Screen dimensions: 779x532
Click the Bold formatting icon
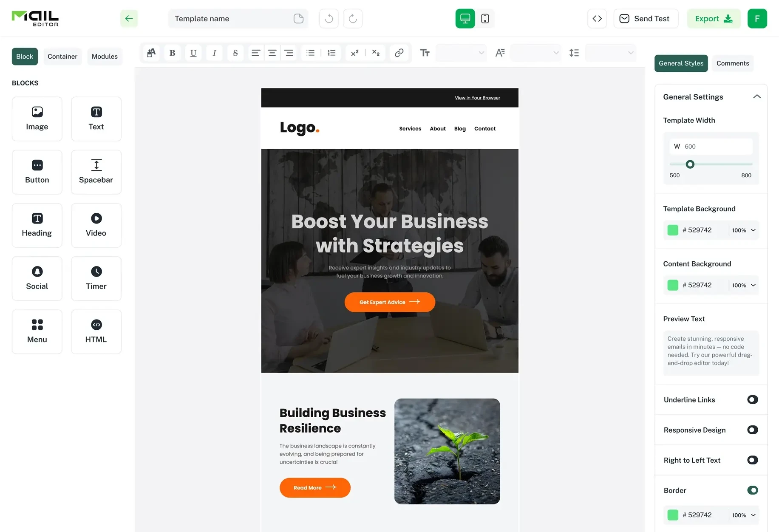(x=172, y=53)
